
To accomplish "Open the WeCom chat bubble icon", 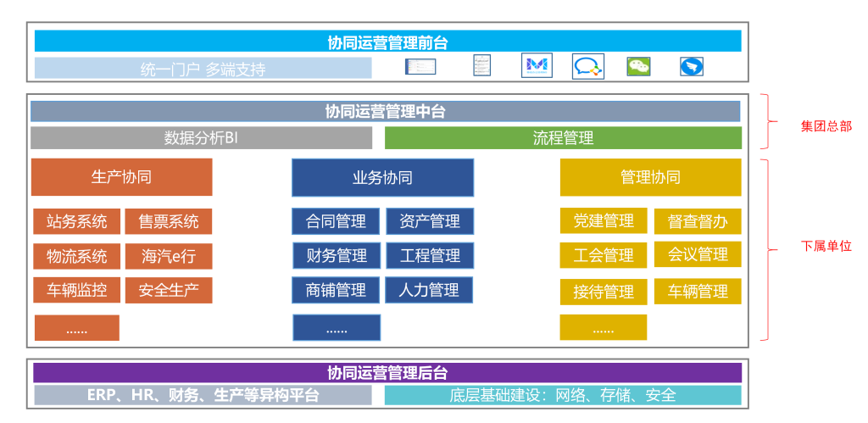I will click(587, 66).
